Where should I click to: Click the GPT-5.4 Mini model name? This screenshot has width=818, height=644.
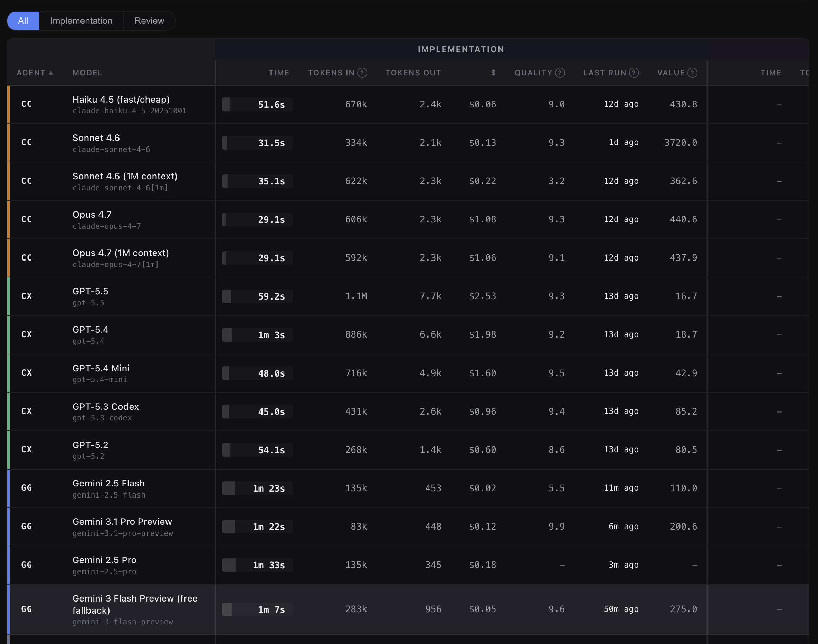click(x=101, y=368)
